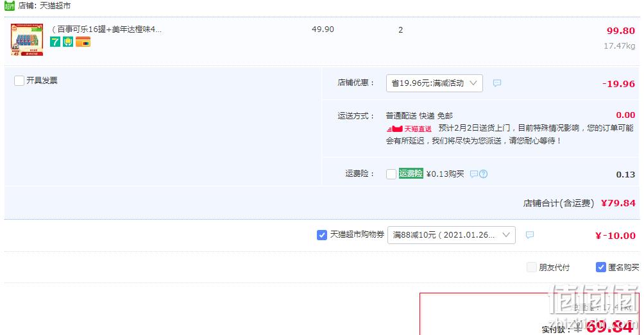644x335 pixels.
Task: Uncheck the 天猫超市购物券 coupon checkbox
Action: (321, 235)
